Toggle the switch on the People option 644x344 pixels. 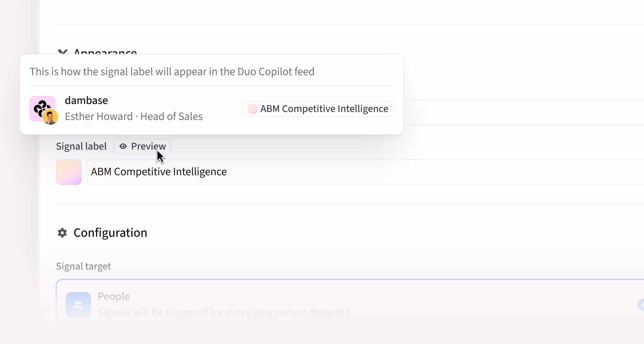click(x=641, y=305)
